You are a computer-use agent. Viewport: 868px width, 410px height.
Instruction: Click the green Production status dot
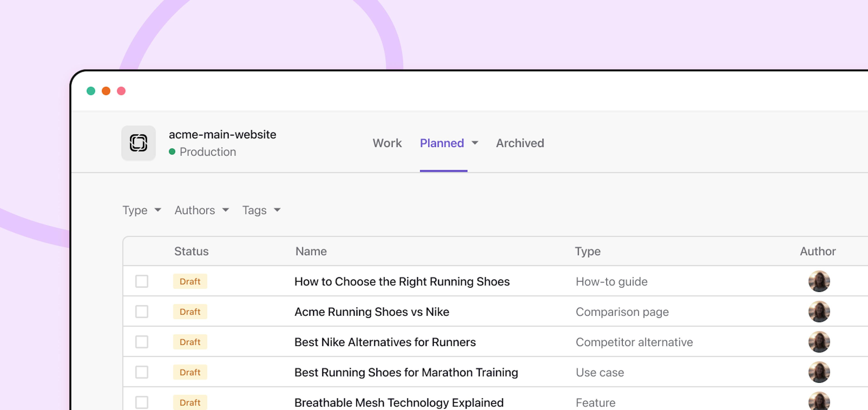[172, 152]
